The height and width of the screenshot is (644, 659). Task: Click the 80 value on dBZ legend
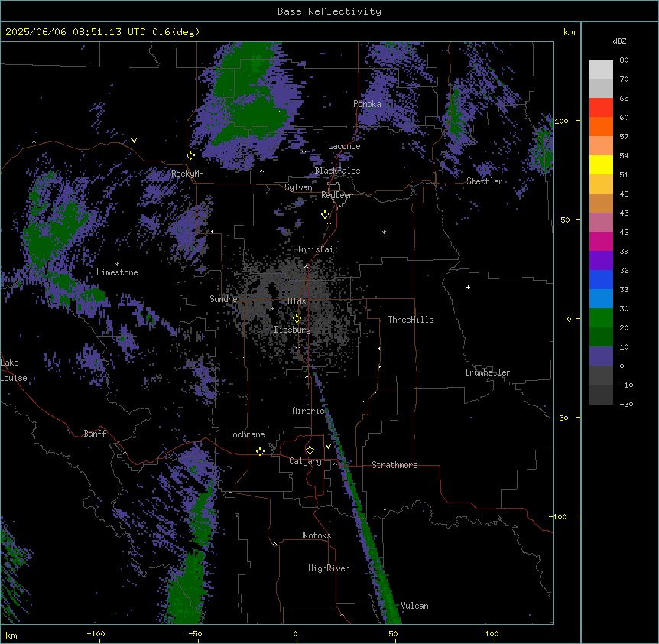coord(624,60)
